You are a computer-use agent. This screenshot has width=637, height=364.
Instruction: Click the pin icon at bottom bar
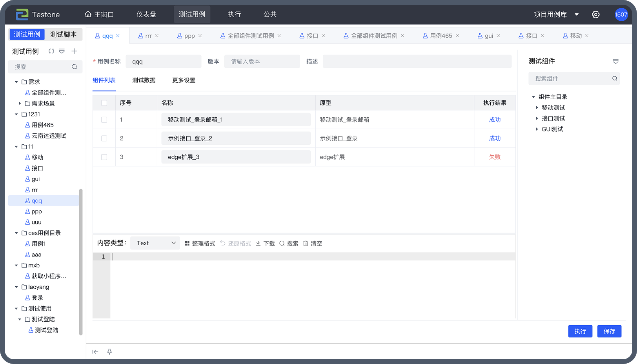(x=109, y=352)
